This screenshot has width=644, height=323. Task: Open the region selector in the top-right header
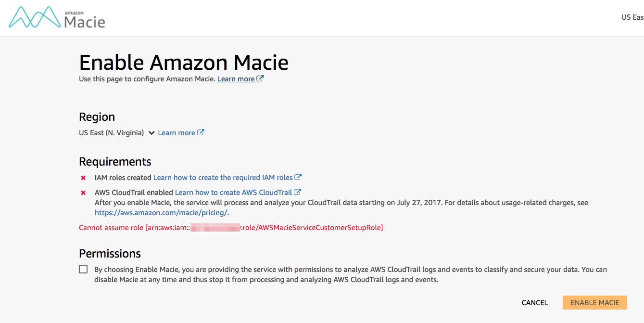coord(632,17)
